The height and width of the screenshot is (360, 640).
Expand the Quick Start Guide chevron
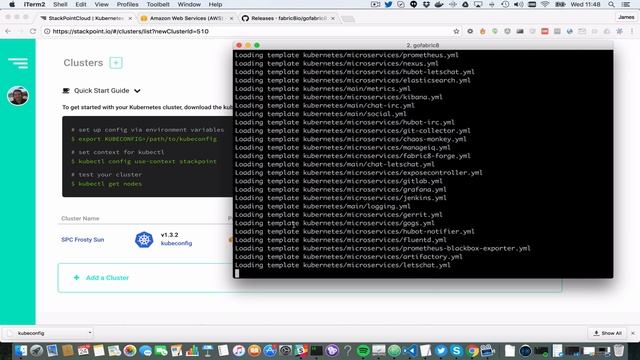tap(137, 91)
